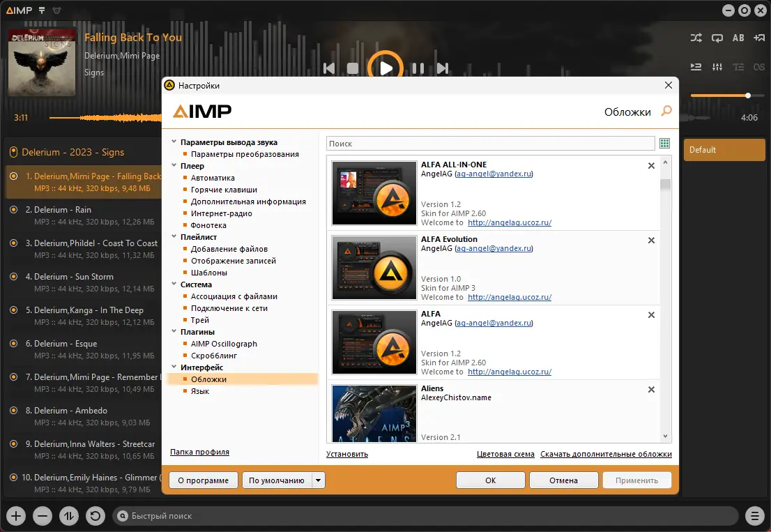Open the equalizer icon

[717, 67]
